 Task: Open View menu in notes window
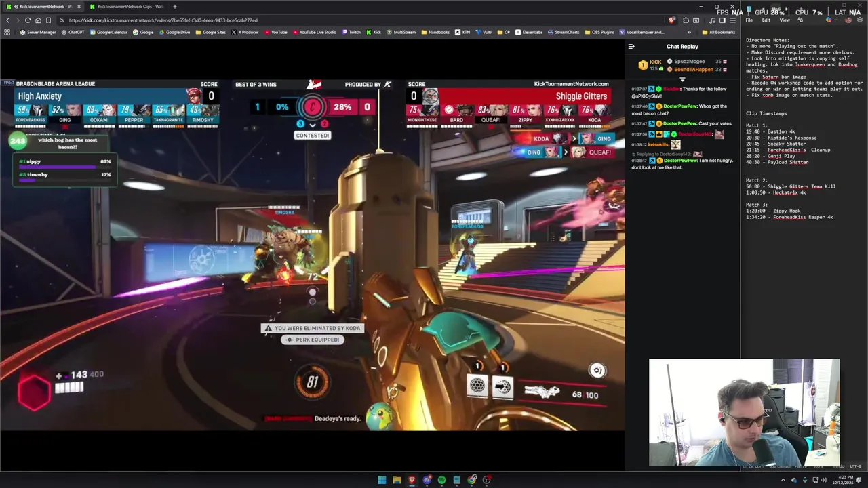(x=785, y=20)
